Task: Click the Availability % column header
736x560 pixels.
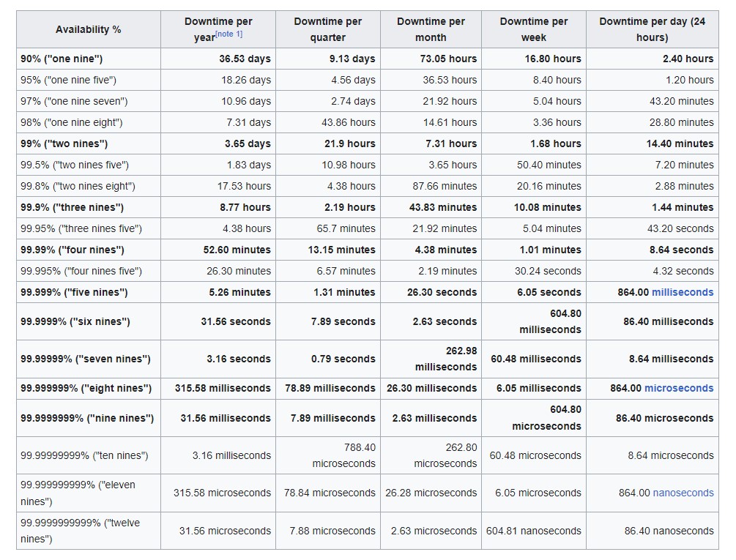Action: point(87,29)
